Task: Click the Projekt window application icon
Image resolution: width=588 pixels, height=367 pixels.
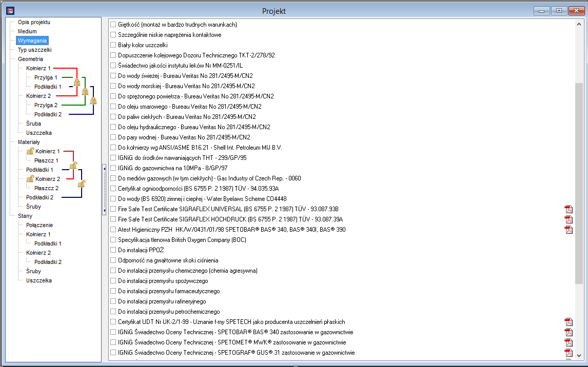Action: point(10,11)
